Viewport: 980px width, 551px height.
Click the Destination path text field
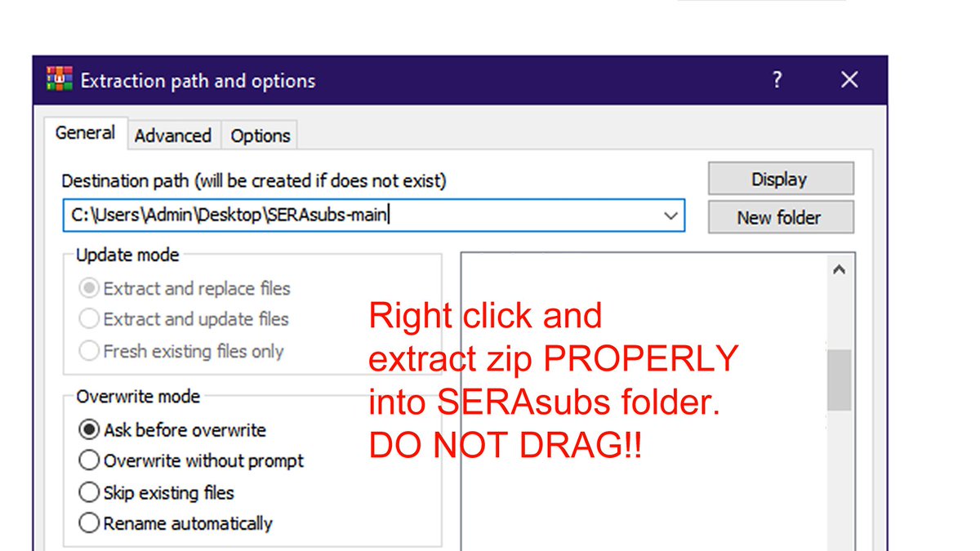(x=373, y=216)
